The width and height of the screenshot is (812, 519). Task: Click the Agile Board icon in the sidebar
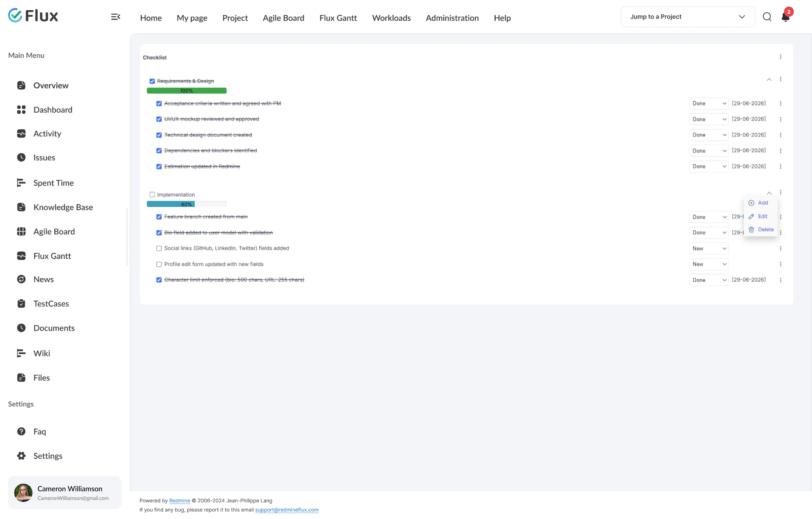click(21, 232)
